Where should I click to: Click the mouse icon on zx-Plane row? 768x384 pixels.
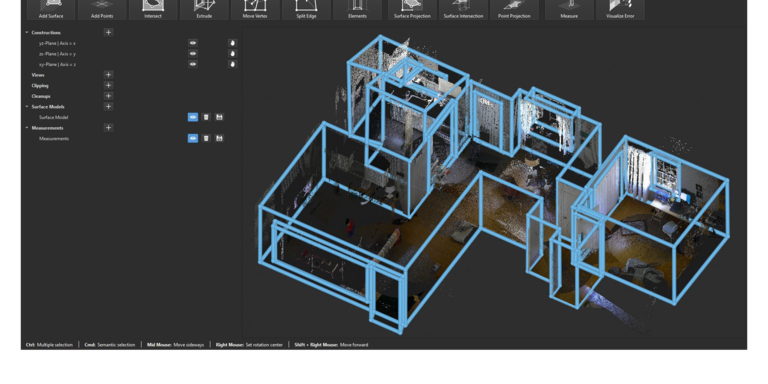233,53
